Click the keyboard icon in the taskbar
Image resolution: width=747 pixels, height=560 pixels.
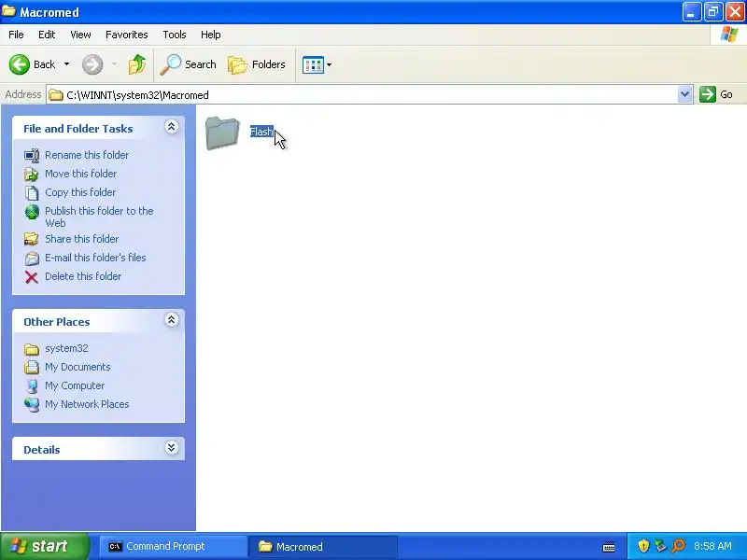(609, 547)
